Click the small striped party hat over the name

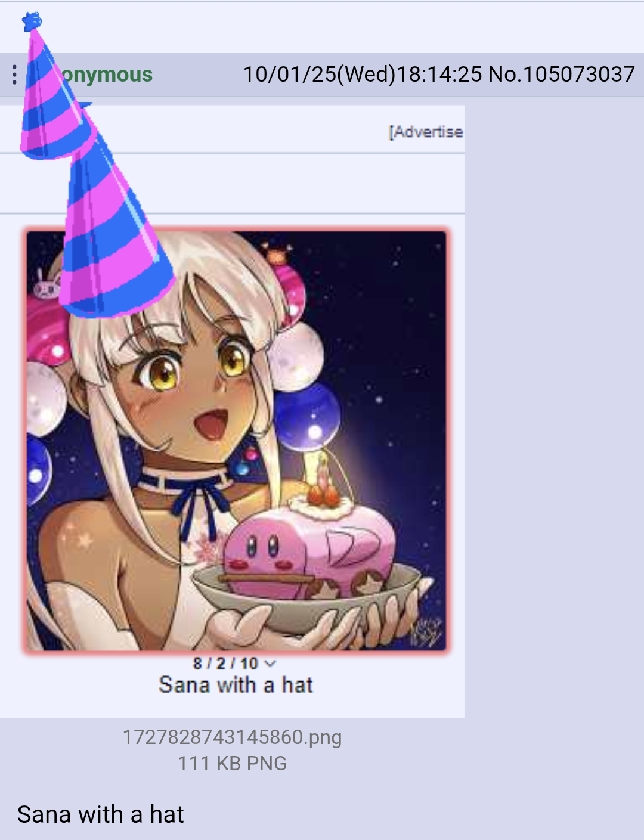coord(55,95)
